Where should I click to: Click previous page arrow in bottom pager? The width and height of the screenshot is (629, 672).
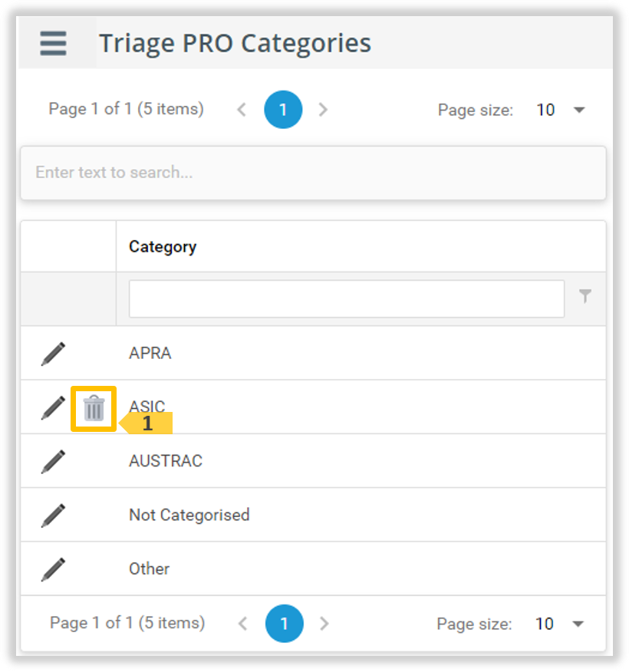[x=243, y=624]
